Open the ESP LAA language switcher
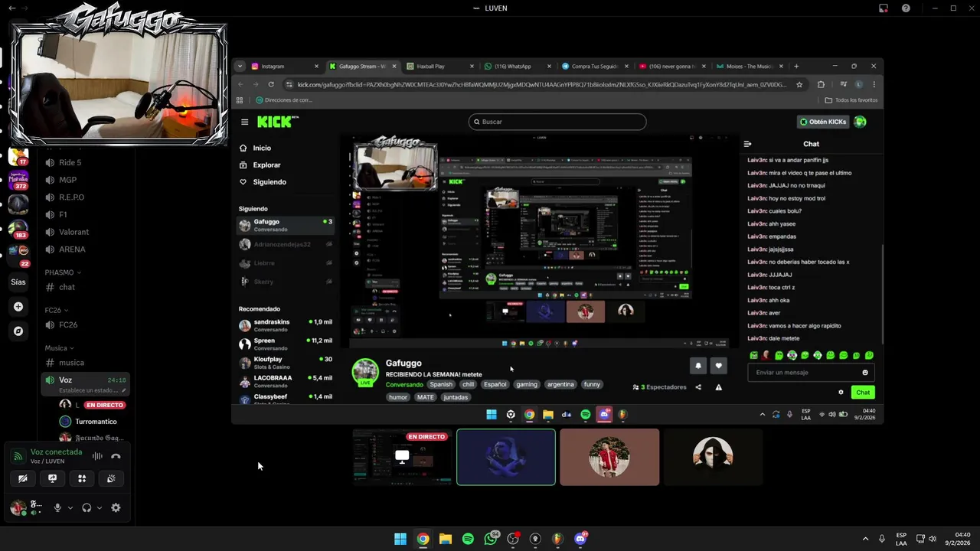 click(901, 539)
